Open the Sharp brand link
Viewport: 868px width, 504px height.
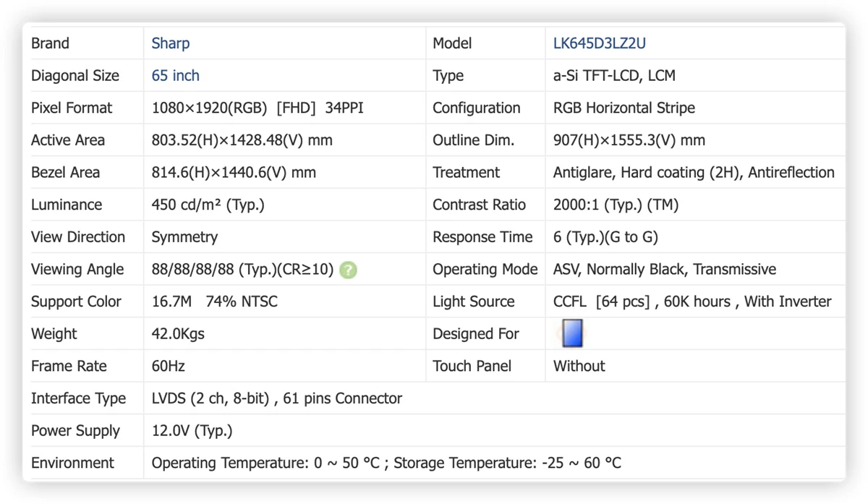coord(171,43)
